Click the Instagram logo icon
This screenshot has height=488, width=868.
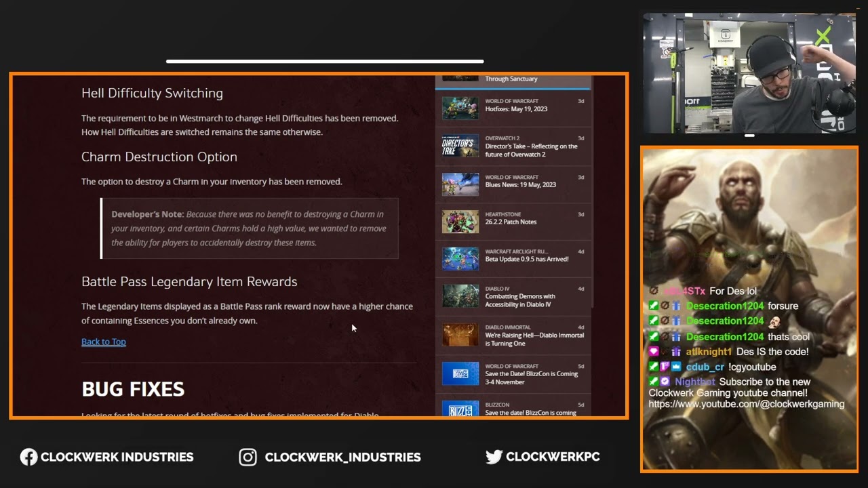tap(248, 457)
